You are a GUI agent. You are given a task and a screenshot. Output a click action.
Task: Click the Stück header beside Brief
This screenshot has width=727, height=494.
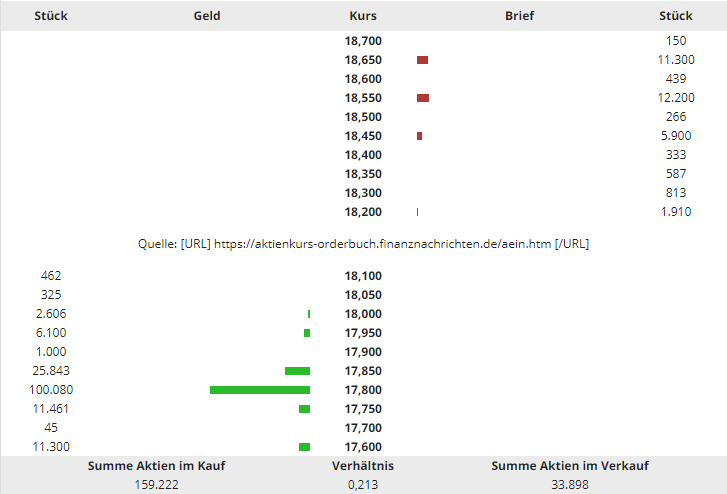pyautogui.click(x=675, y=16)
